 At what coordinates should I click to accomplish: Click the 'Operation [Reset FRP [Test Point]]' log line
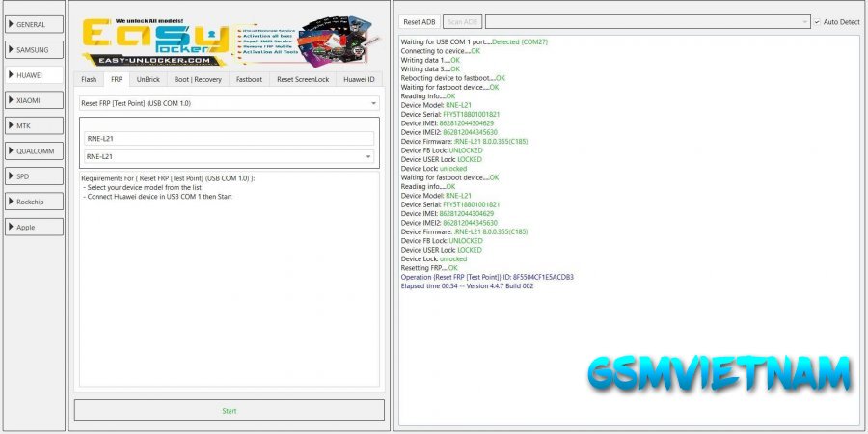click(x=487, y=277)
